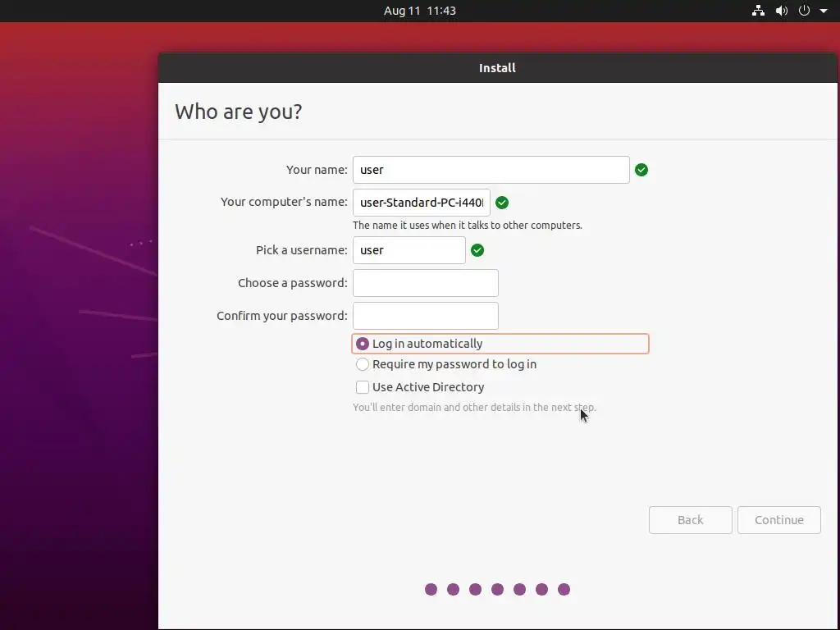
Task: Focus the Your name text field
Action: point(491,170)
